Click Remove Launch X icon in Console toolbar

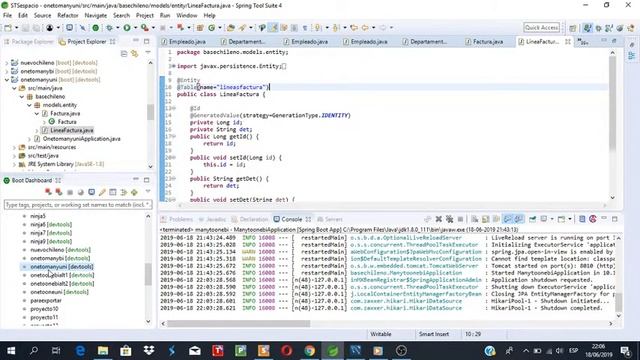[x=438, y=219]
